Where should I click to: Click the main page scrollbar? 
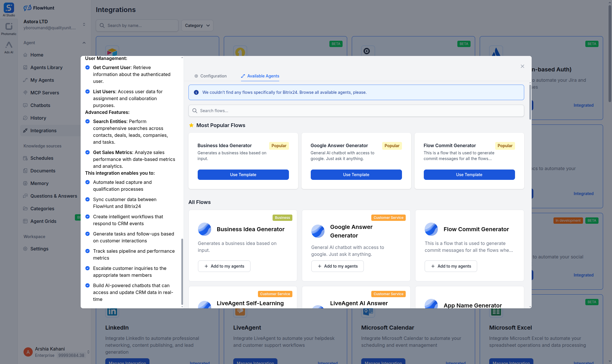(x=610, y=53)
